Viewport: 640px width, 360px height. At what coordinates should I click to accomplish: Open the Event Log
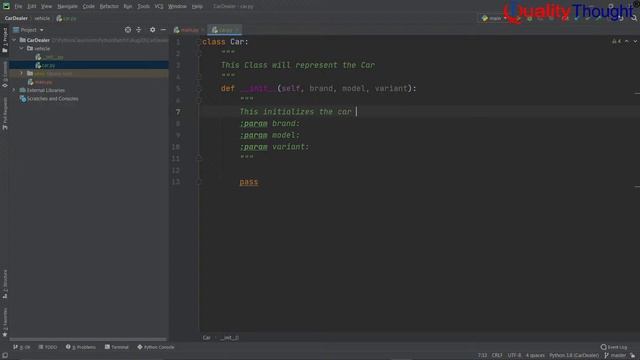coord(614,347)
